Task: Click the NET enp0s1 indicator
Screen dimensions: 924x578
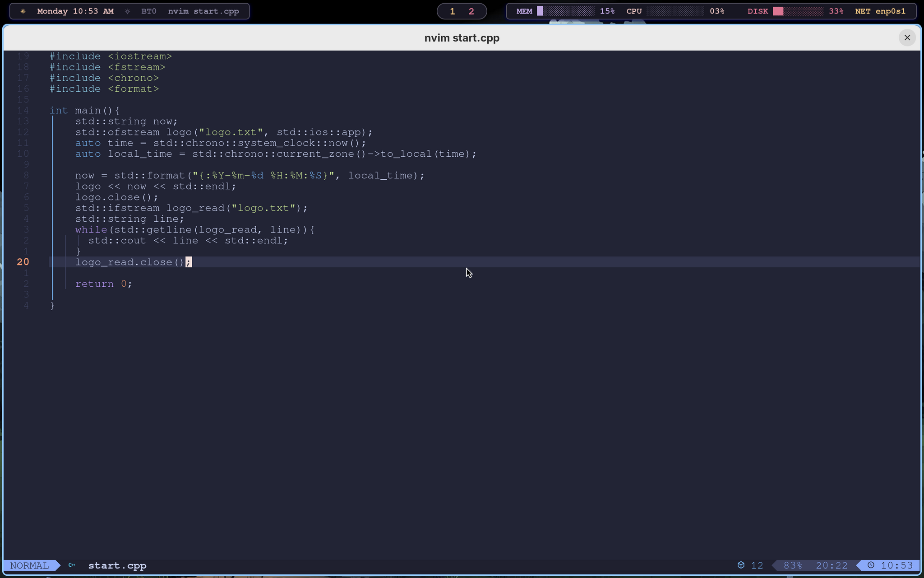Action: pos(880,11)
